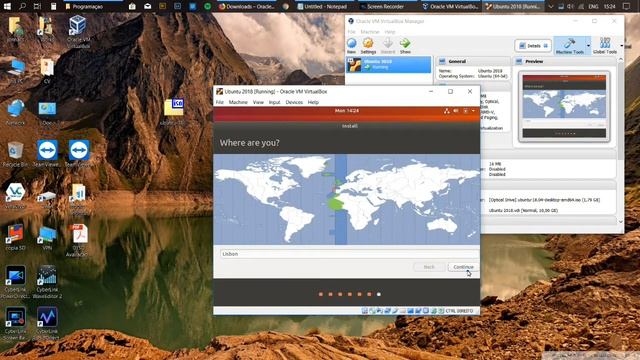Select the Network desktop icon
Image resolution: width=640 pixels, height=360 pixels.
pyautogui.click(x=16, y=112)
